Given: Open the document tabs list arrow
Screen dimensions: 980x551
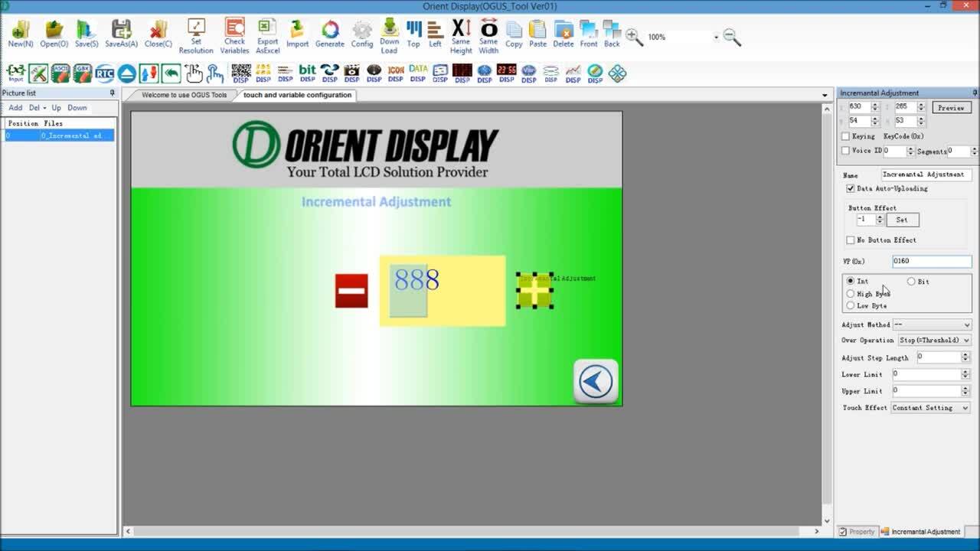Looking at the screenshot, I should point(825,96).
